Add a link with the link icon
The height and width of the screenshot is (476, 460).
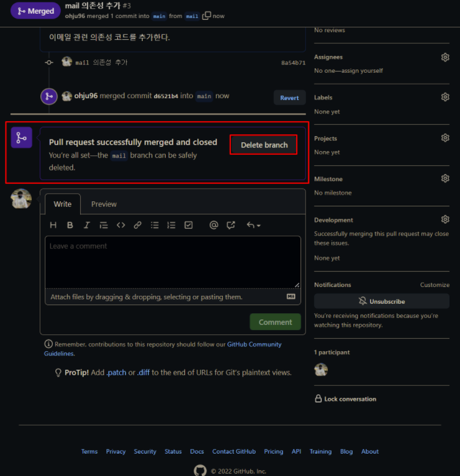point(138,225)
